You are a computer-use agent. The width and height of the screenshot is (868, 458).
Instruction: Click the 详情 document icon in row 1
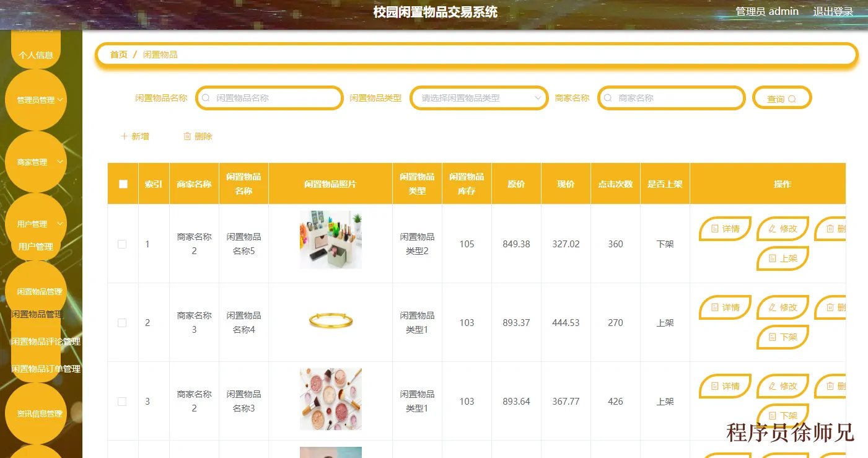coord(714,229)
